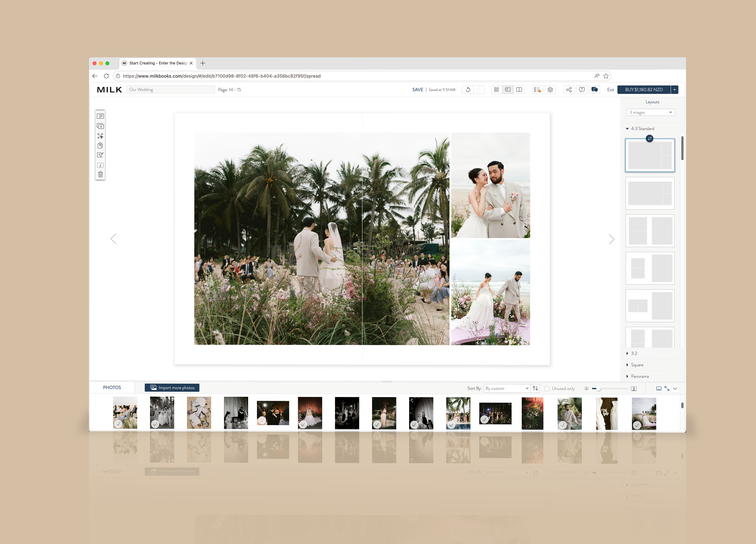Click the MILK logo
The height and width of the screenshot is (544, 756).
click(109, 90)
